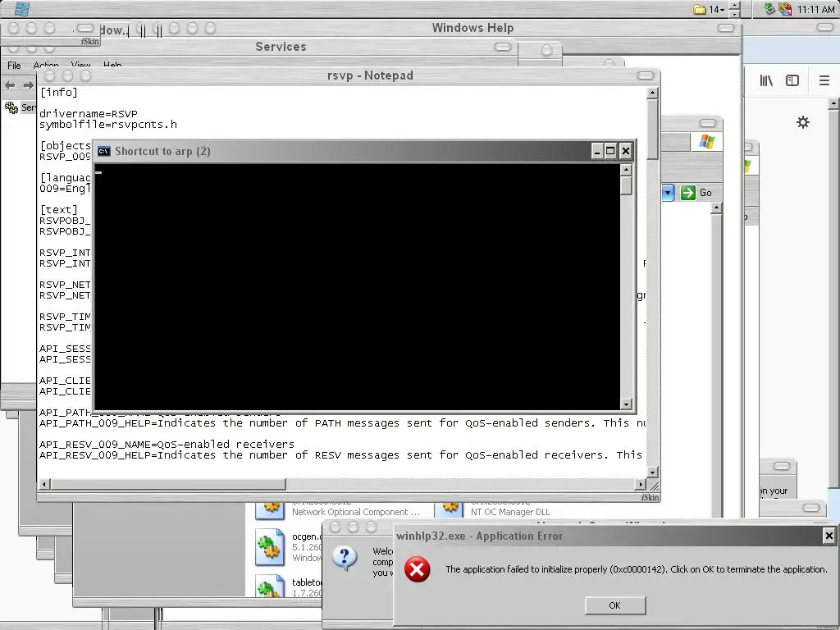Screen dimensions: 840x630
Task: Click the rsvp - Notepad title bar pill button
Action: tap(646, 75)
